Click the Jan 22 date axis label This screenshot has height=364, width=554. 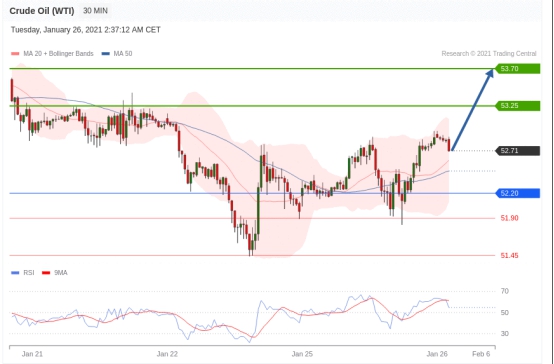click(x=167, y=354)
